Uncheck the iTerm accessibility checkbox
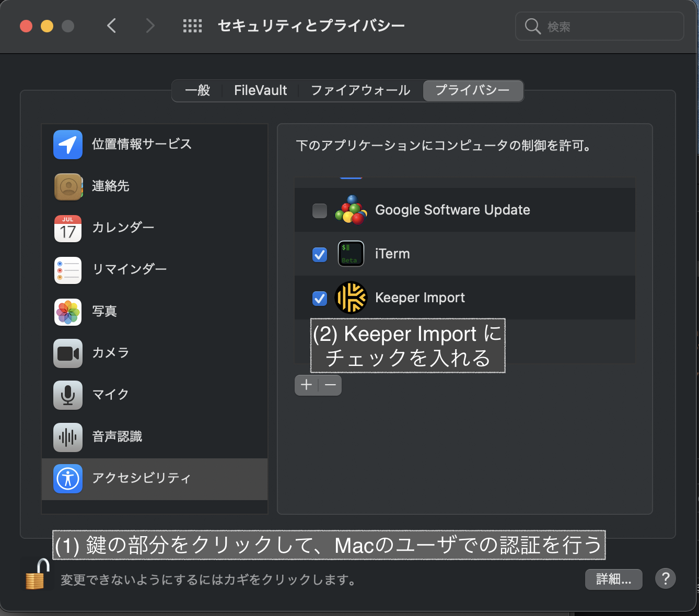 click(x=320, y=255)
